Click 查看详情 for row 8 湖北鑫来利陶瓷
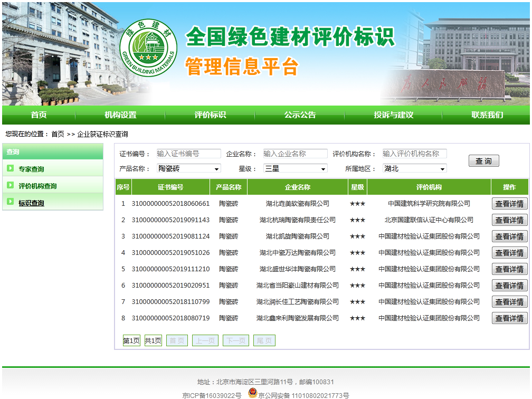This screenshot has height=399, width=532. tap(509, 318)
